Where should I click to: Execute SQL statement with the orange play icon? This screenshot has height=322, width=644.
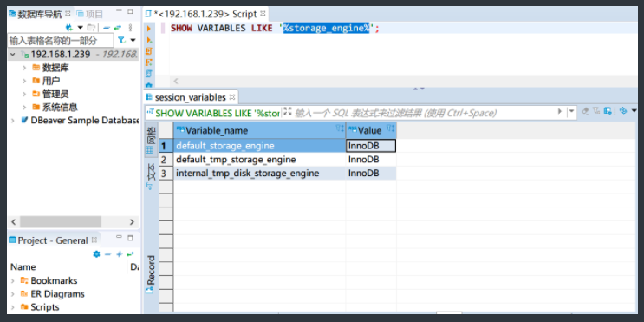[149, 29]
